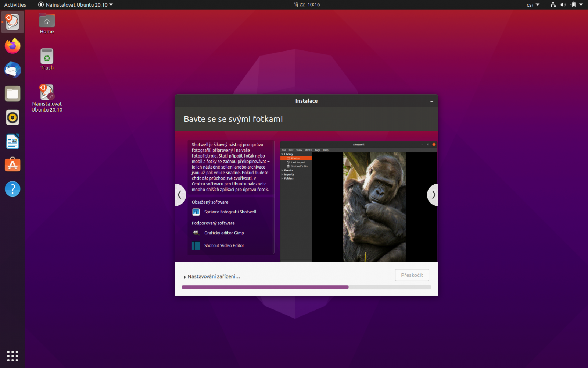The width and height of the screenshot is (588, 368).
Task: Open the Help application from the dock
Action: point(12,189)
